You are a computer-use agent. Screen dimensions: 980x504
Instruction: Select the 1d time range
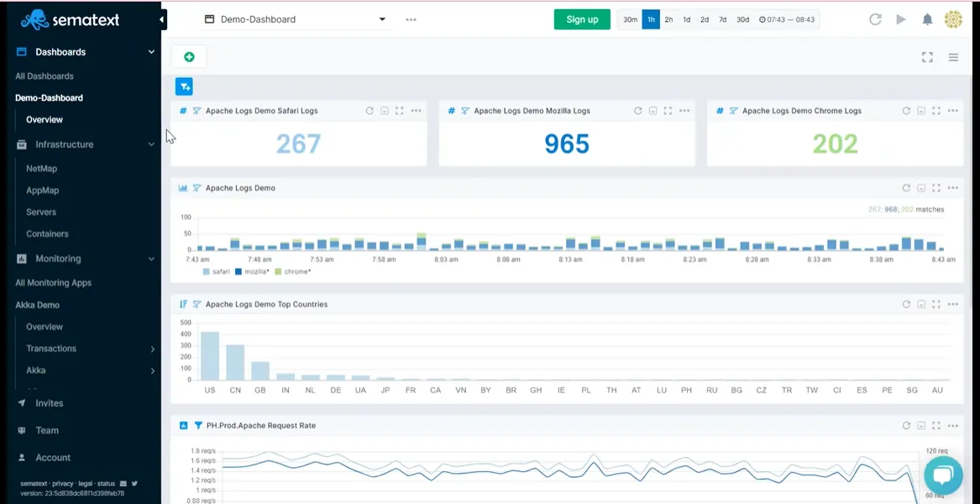pos(686,19)
